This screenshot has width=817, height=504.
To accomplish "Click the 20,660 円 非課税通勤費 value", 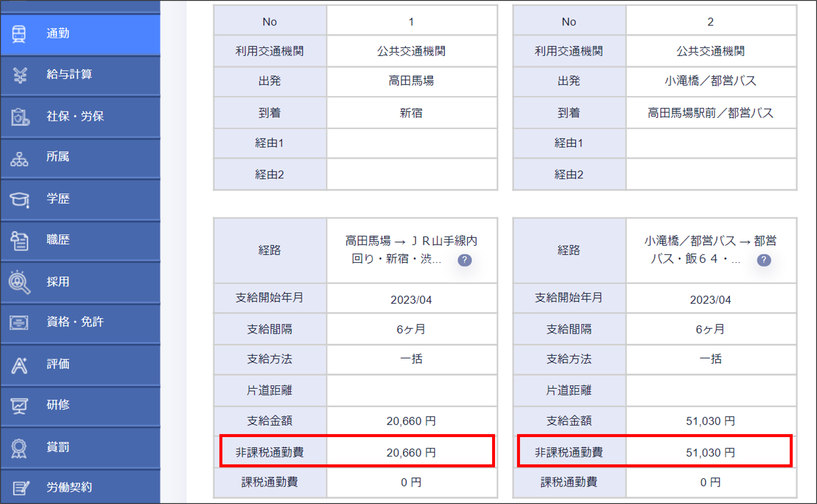I will click(x=411, y=452).
